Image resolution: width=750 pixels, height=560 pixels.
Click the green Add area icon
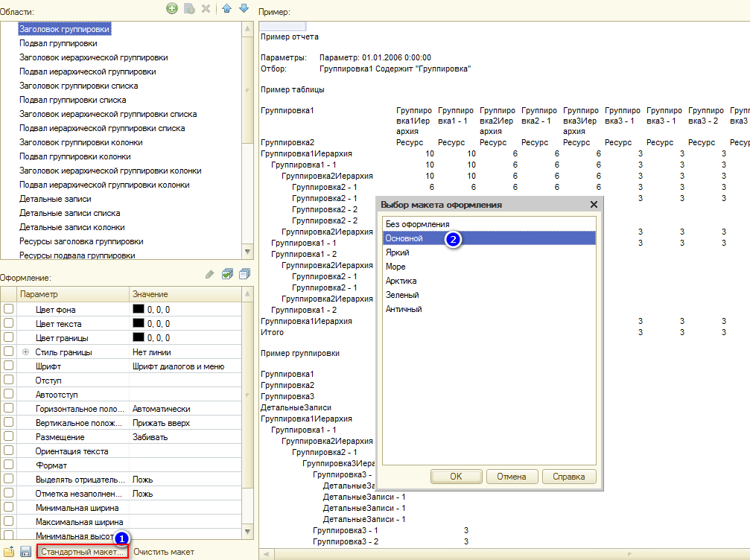coord(172,9)
